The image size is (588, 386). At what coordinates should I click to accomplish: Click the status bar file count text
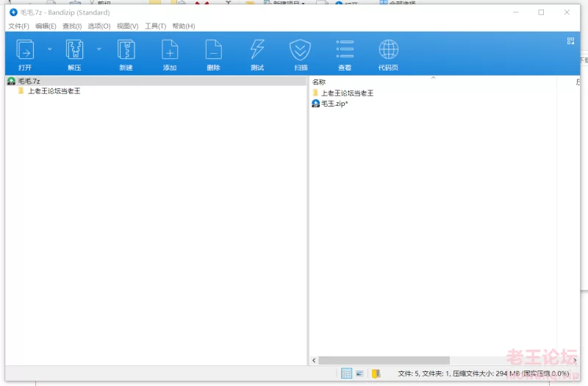tap(484, 374)
